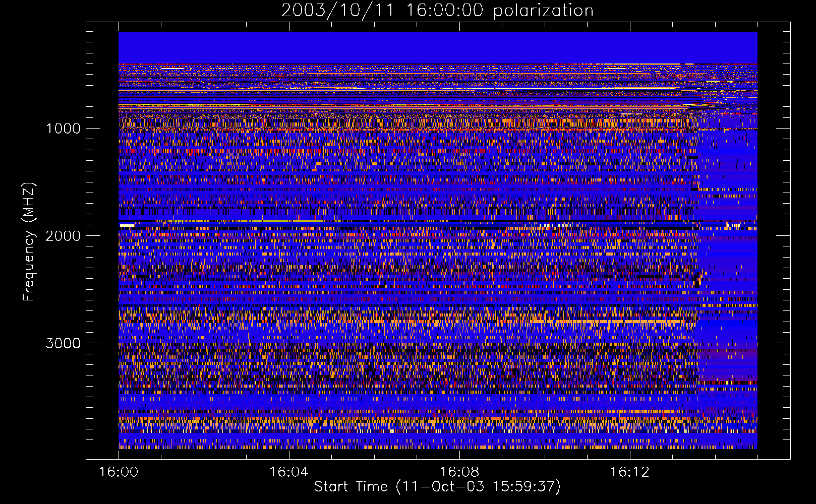Click the 16:00 time tick label
Image resolution: width=816 pixels, height=504 pixels.
click(119, 472)
